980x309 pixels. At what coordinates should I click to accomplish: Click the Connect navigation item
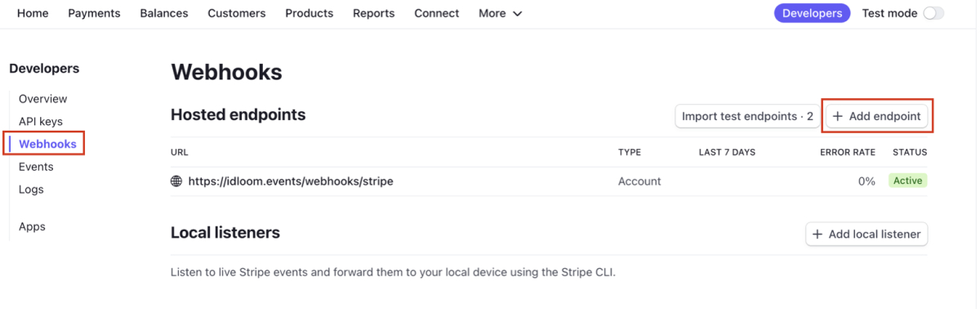(437, 13)
